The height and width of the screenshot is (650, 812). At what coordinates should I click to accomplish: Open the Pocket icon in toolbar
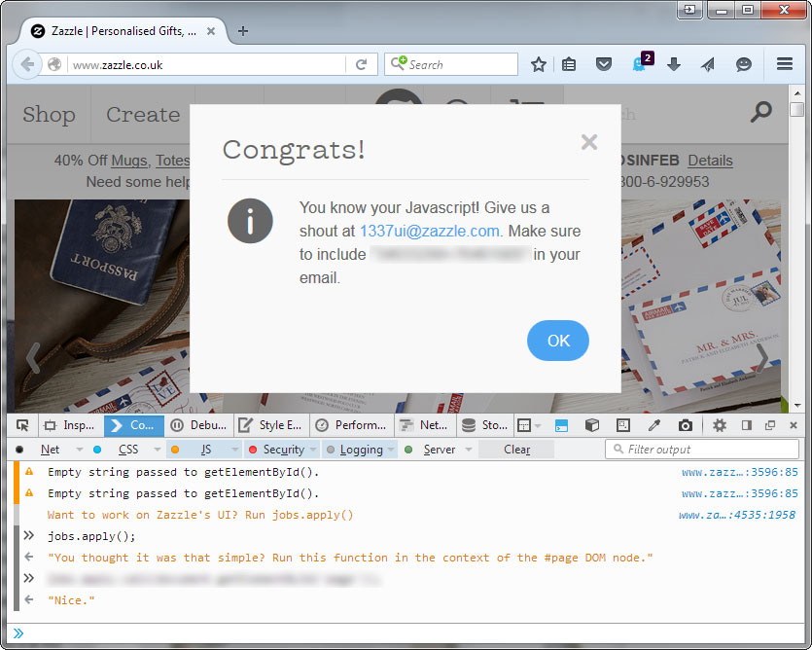604,64
